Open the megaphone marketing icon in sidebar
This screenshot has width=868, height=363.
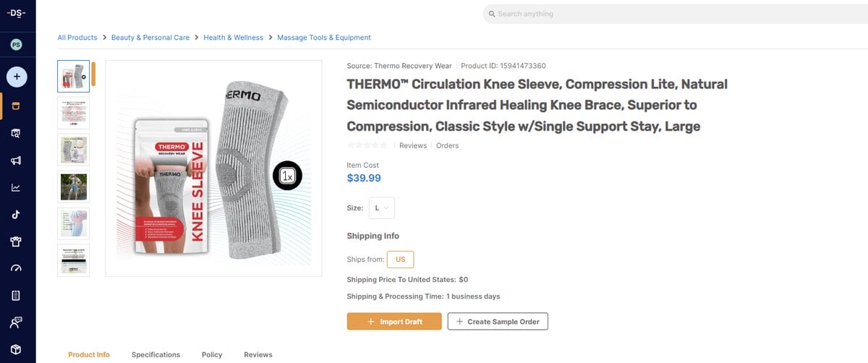point(16,160)
